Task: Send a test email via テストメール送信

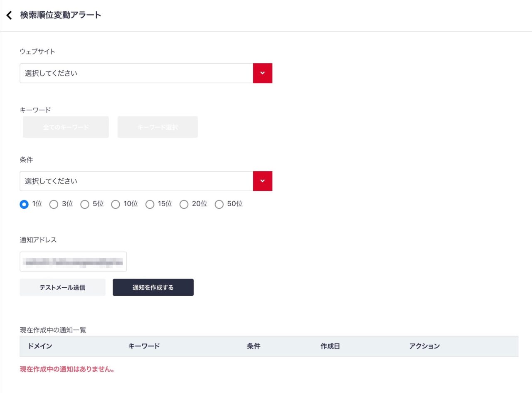Action: [62, 287]
